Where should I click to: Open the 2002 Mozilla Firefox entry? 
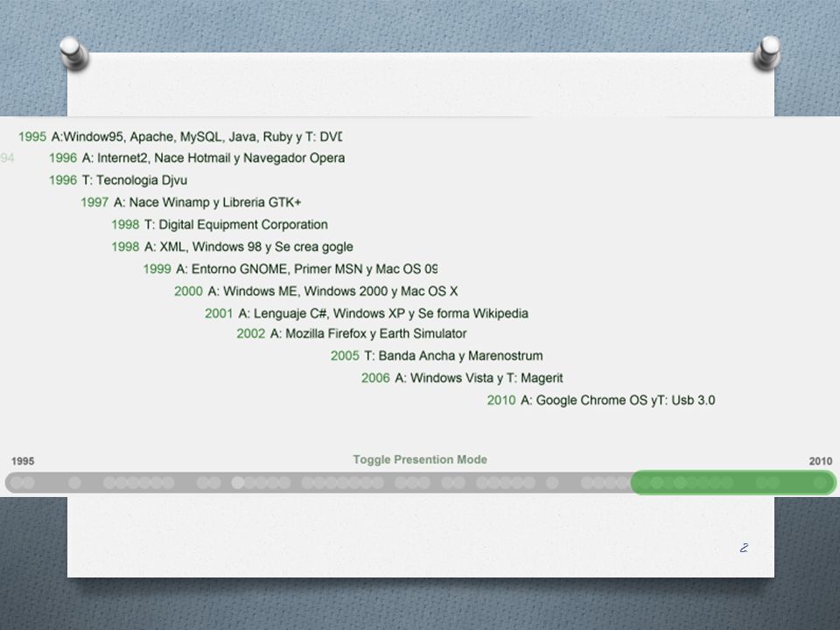[352, 333]
